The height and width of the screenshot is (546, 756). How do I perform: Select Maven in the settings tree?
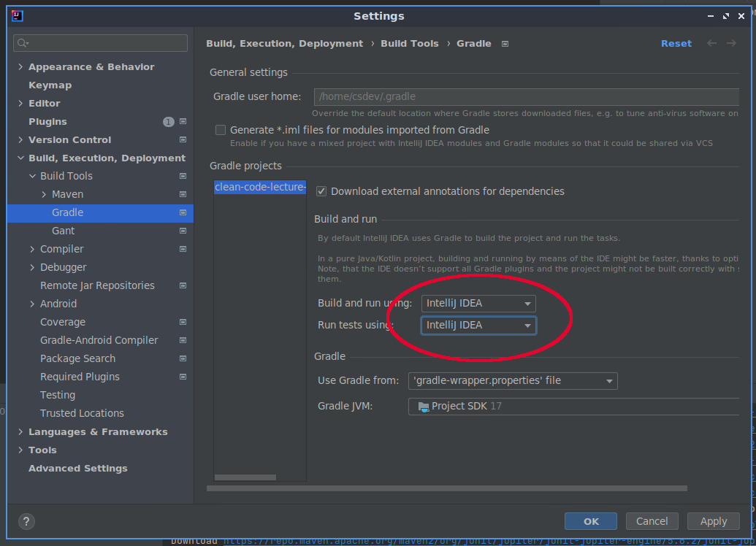[x=67, y=194]
